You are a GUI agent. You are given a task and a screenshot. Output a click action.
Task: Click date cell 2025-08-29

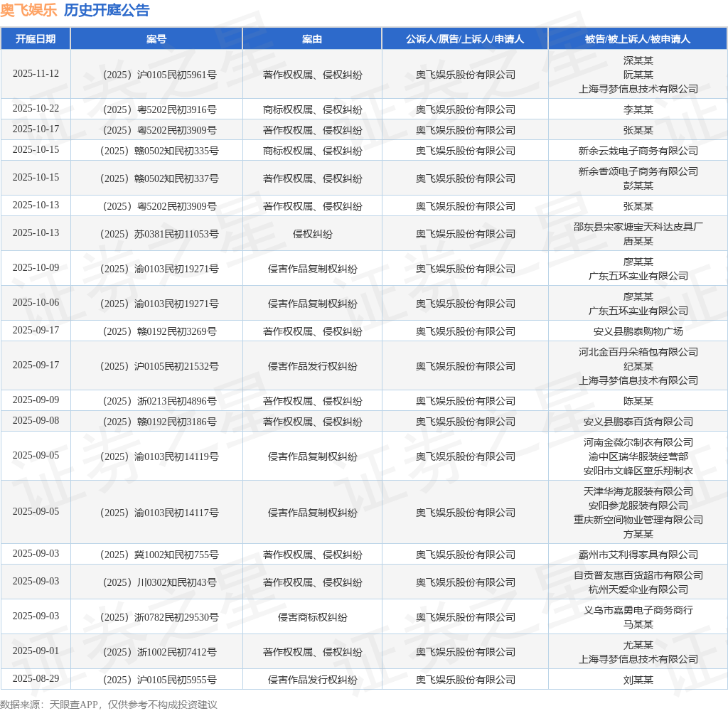click(x=36, y=678)
